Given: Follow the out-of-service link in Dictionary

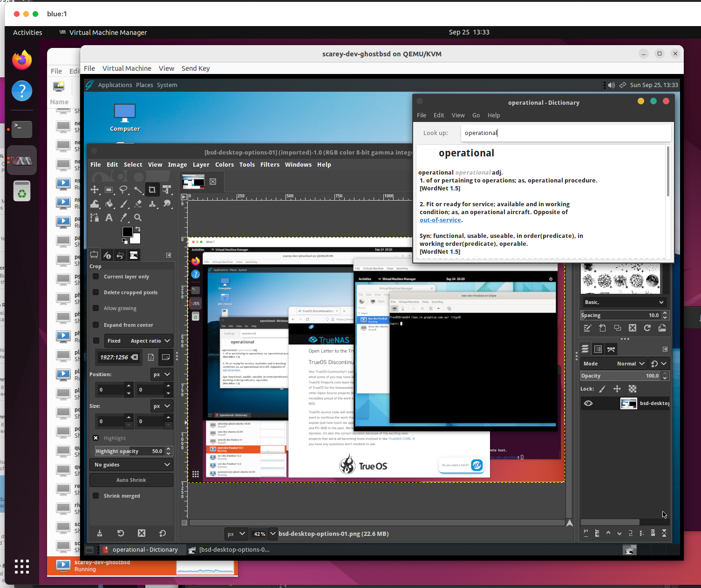Looking at the screenshot, I should [440, 220].
